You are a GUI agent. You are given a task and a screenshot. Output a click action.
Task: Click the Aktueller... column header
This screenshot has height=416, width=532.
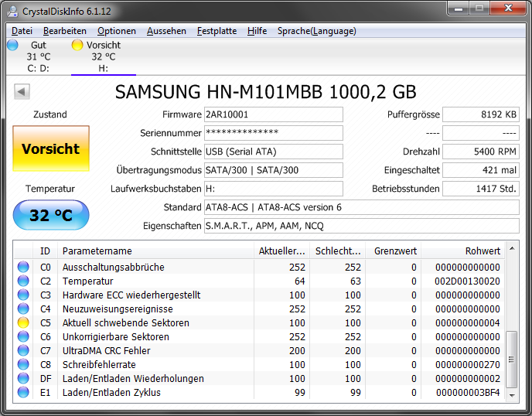pyautogui.click(x=281, y=251)
